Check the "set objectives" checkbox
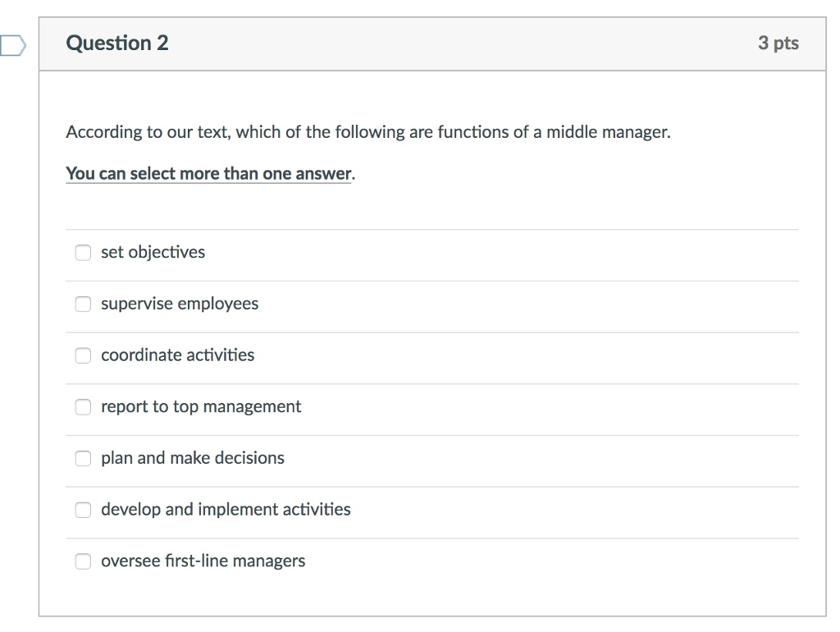The image size is (840, 632). tap(83, 253)
